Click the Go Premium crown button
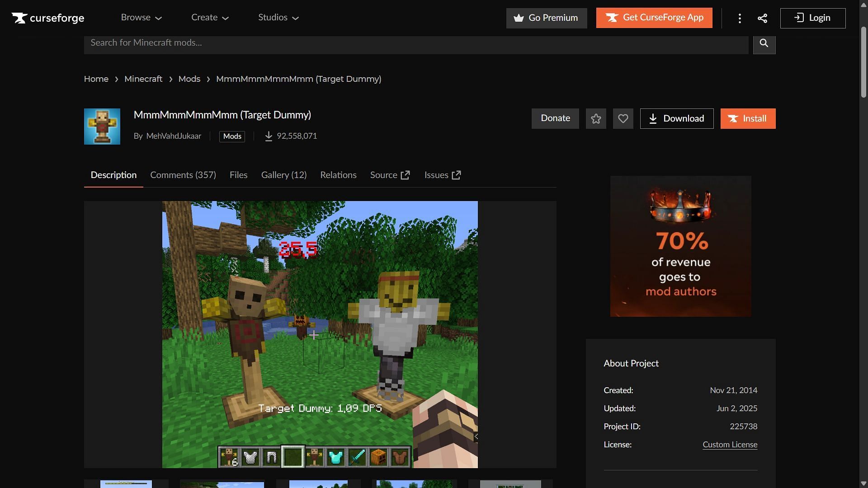 546,18
